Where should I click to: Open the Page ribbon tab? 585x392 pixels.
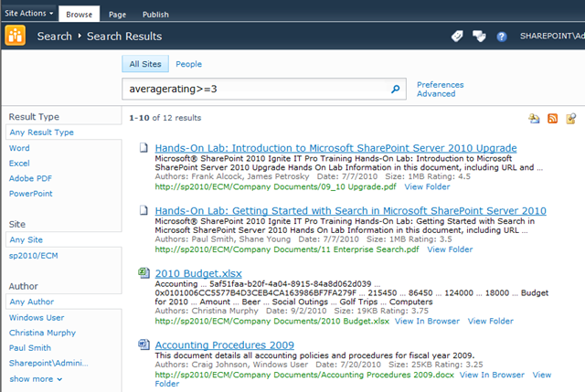[x=117, y=15]
